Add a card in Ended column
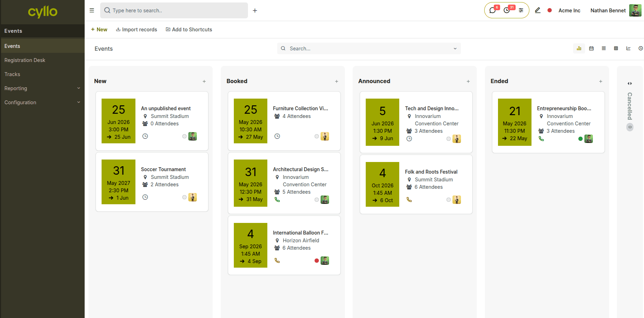 [x=601, y=81]
